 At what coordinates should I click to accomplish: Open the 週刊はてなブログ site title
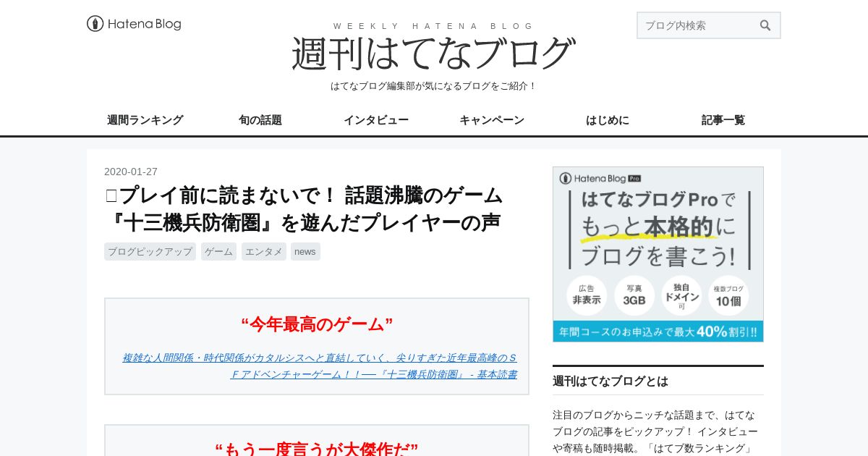tap(433, 54)
